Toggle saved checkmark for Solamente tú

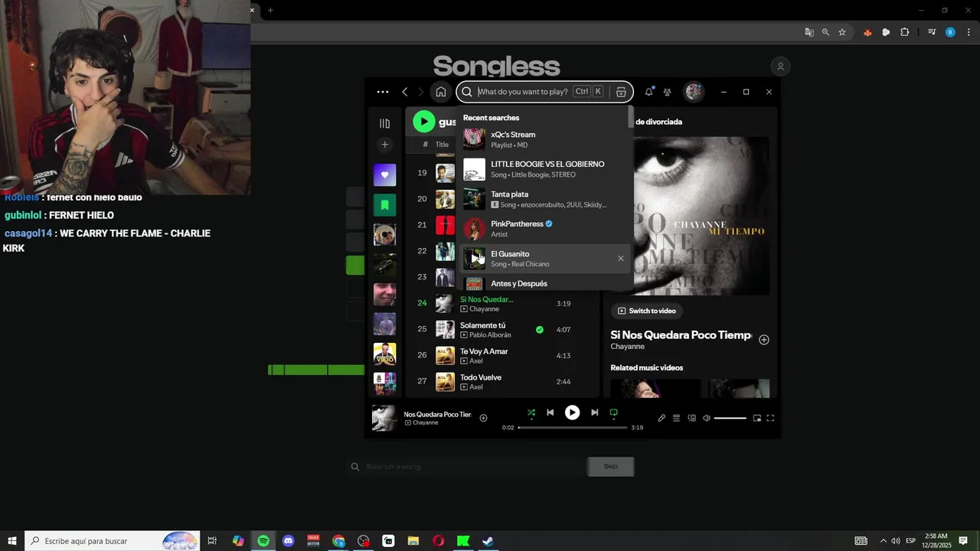tap(540, 330)
